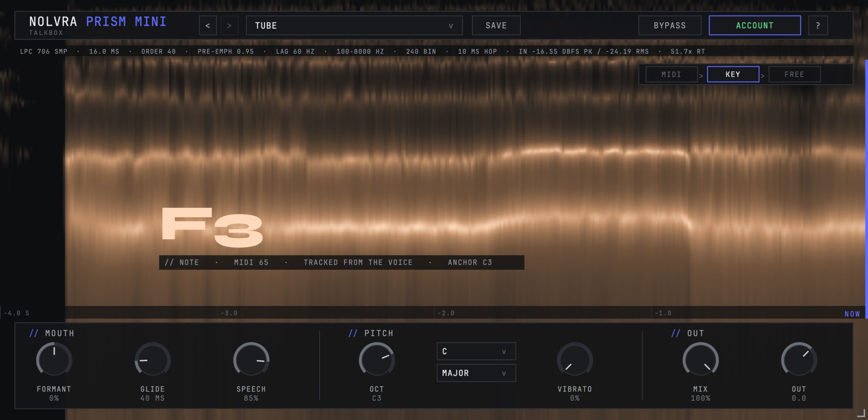
Task: Click the FORMANT 0% value
Action: click(54, 398)
